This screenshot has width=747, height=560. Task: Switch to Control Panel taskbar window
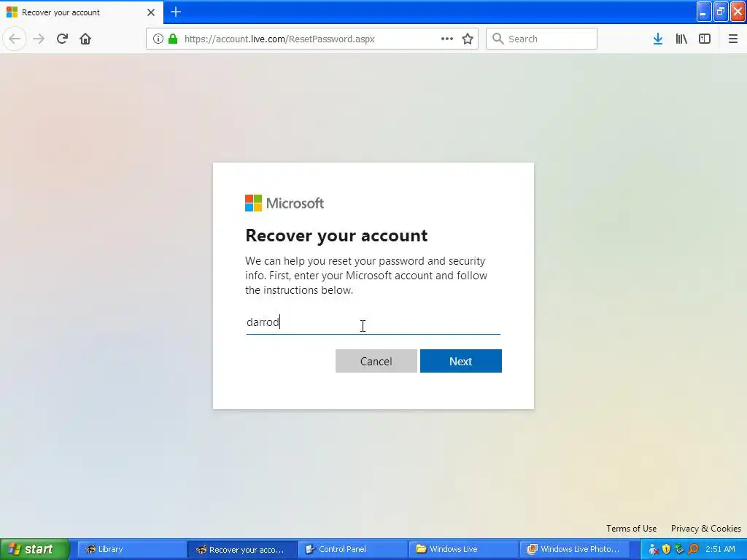pyautogui.click(x=353, y=549)
